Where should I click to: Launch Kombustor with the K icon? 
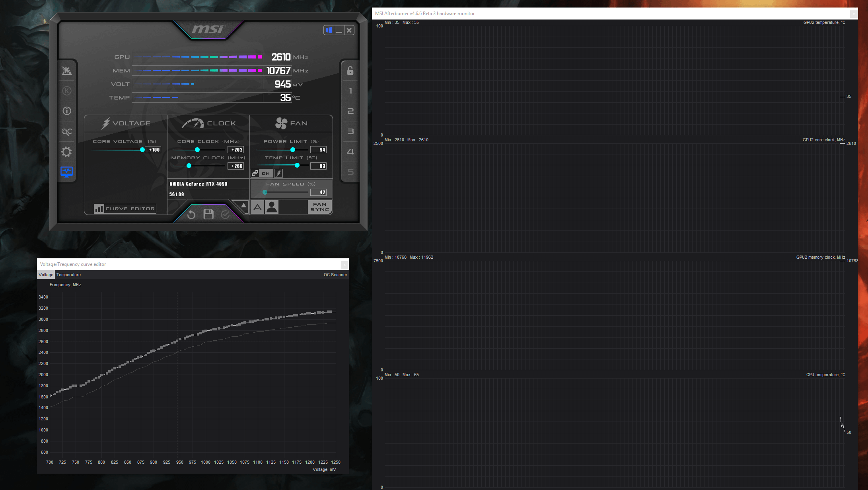pyautogui.click(x=67, y=91)
